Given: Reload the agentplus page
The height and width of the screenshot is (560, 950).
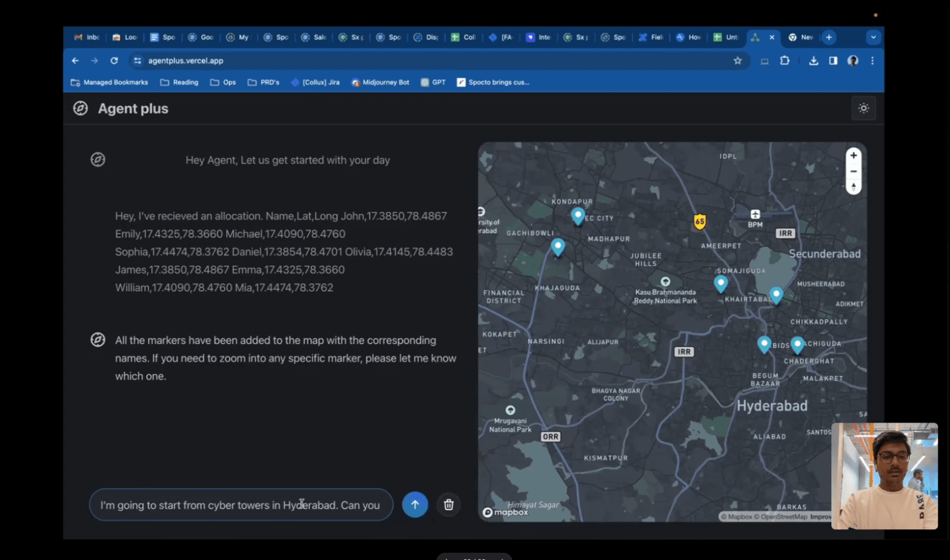Looking at the screenshot, I should [x=114, y=61].
